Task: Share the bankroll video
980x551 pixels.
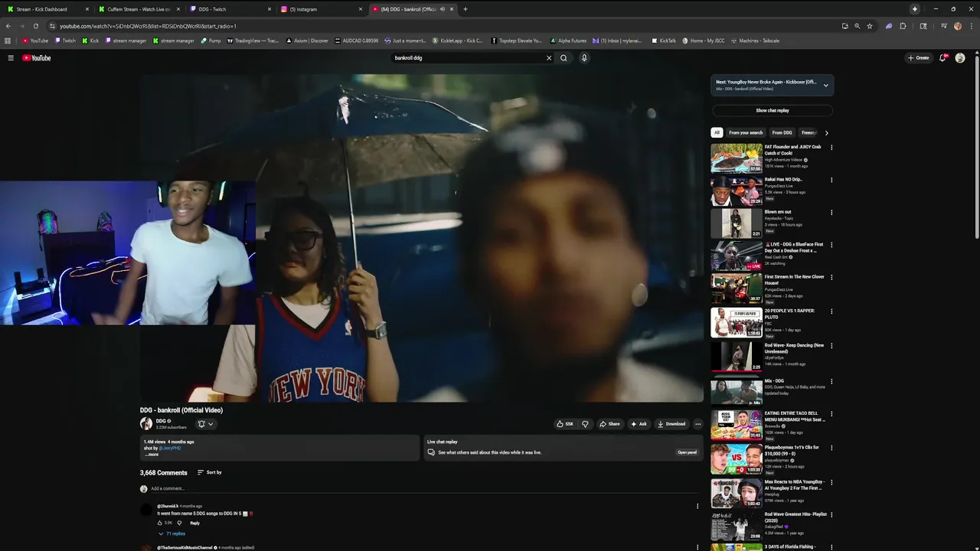Action: coord(610,424)
